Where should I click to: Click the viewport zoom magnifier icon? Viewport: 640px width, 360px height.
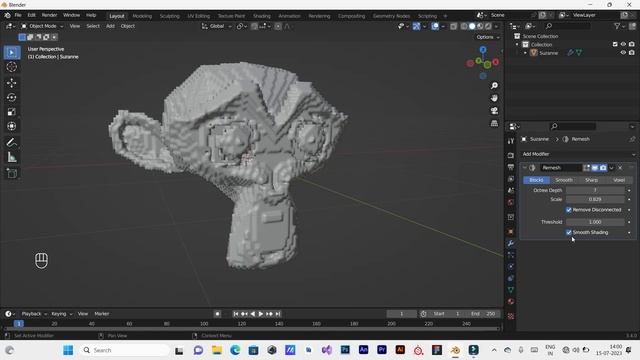pyautogui.click(x=494, y=86)
